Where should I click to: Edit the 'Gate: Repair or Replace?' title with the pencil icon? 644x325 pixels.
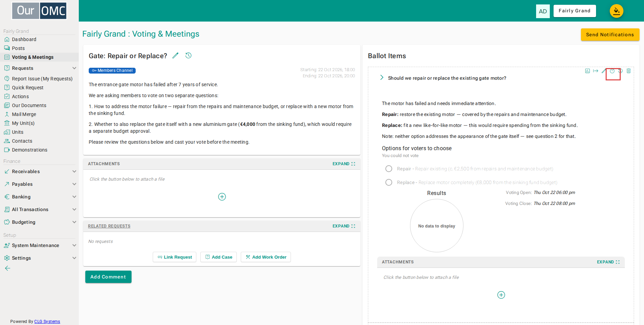pyautogui.click(x=175, y=55)
